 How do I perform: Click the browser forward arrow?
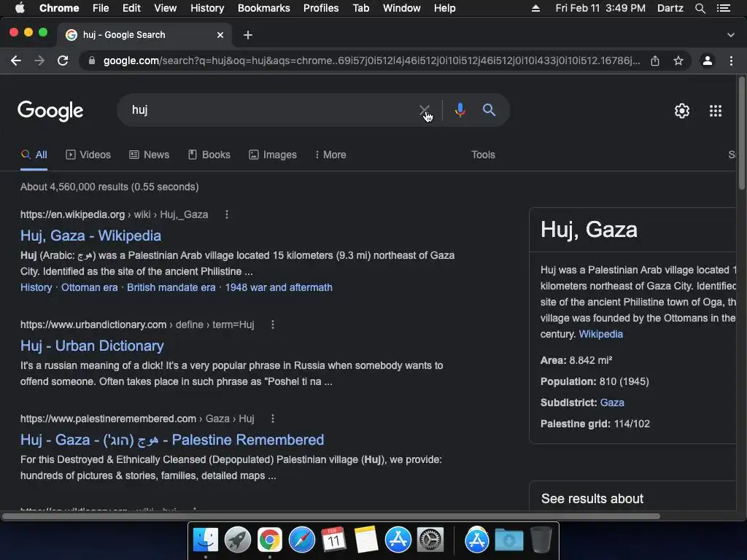coord(39,61)
